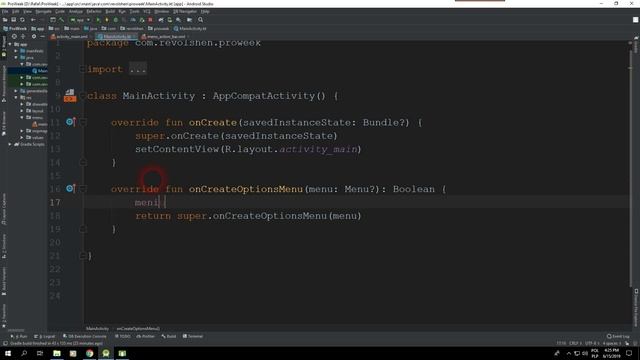Open the View menu
The width and height of the screenshot is (640, 360).
coord(27,11)
